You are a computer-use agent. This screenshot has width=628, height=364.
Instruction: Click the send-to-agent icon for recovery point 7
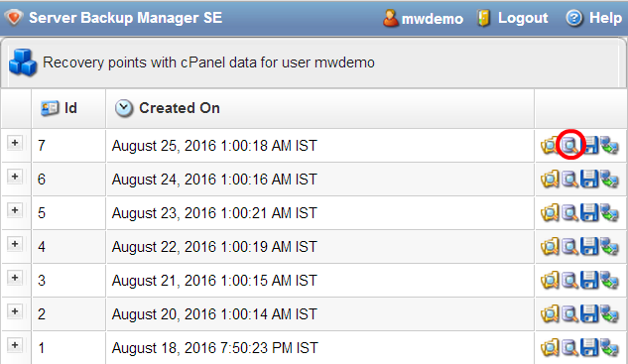pyautogui.click(x=609, y=145)
